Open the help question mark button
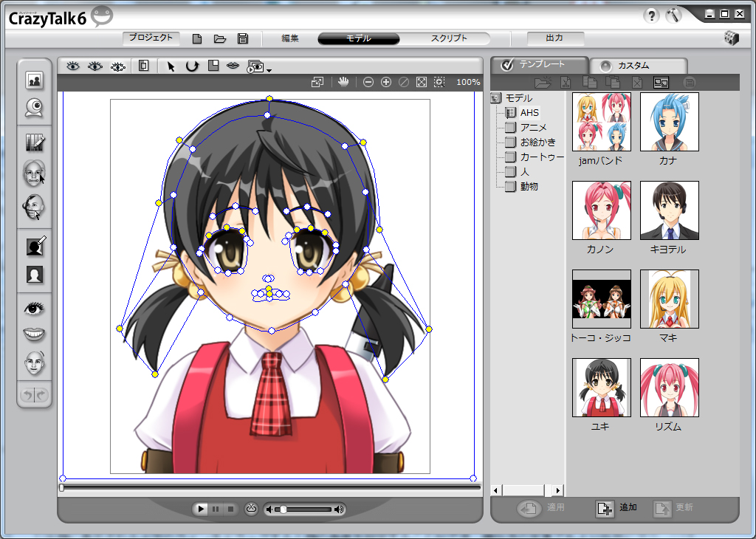 [x=651, y=16]
